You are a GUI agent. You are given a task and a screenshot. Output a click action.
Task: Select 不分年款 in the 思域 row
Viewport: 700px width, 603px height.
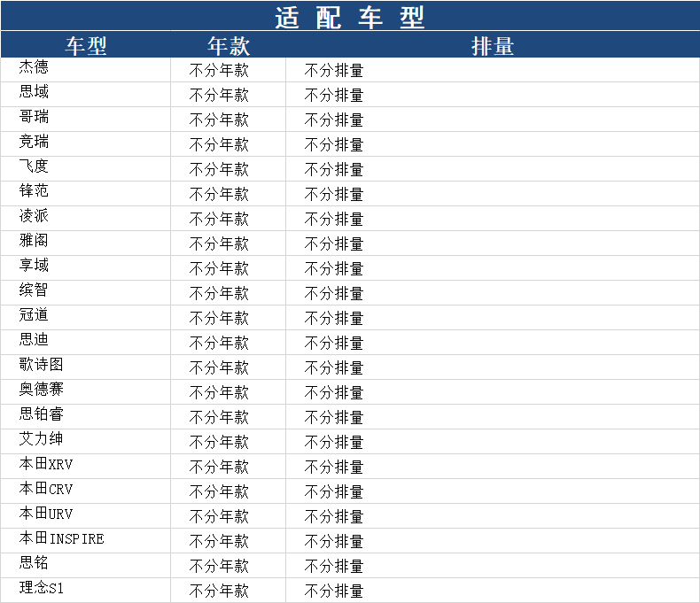219,95
